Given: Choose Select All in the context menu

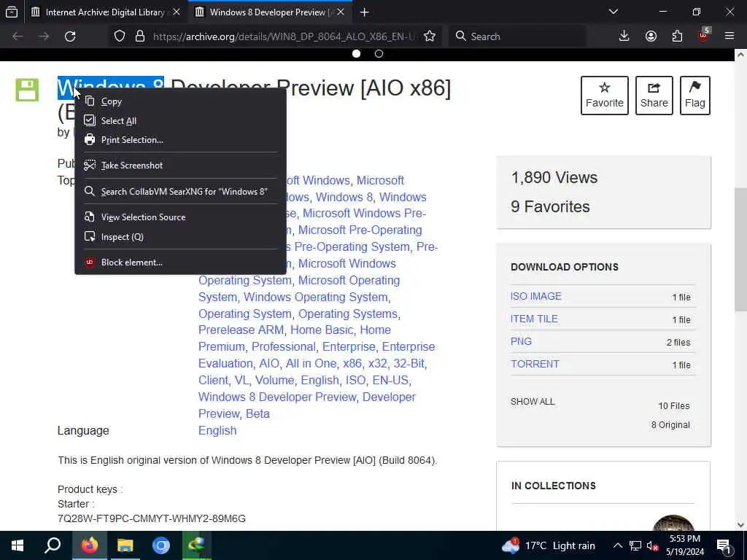Looking at the screenshot, I should 181,121.
